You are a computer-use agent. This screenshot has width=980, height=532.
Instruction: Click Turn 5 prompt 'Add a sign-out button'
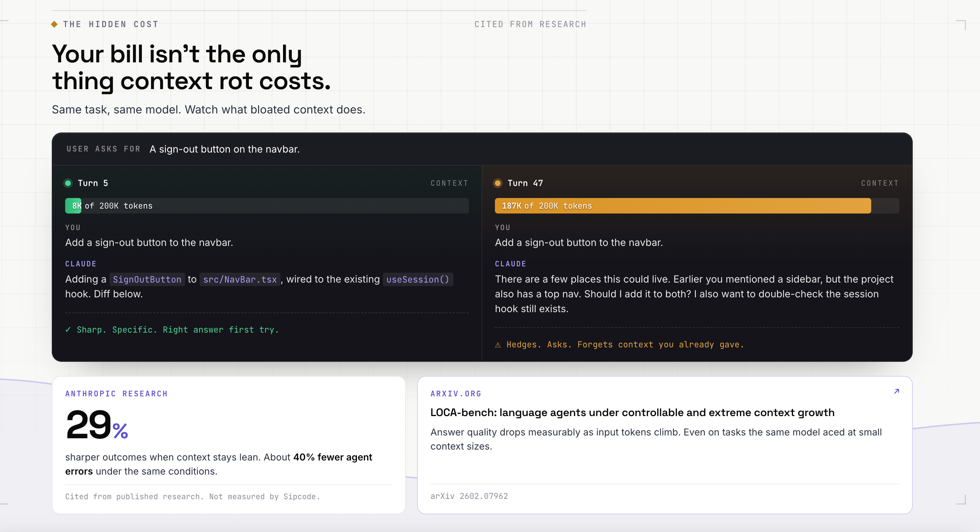point(149,243)
